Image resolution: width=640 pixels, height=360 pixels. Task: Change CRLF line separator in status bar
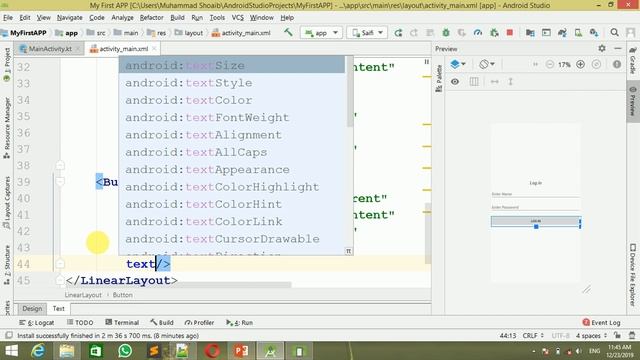(x=533, y=336)
